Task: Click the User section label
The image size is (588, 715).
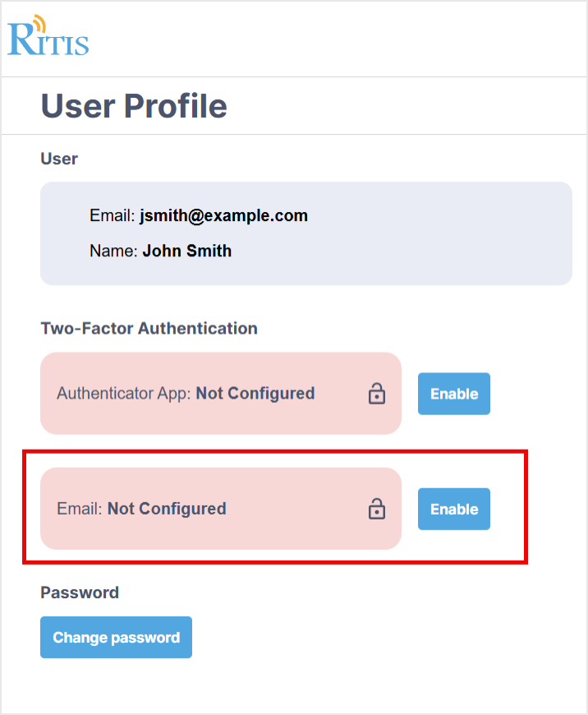Action: click(59, 159)
